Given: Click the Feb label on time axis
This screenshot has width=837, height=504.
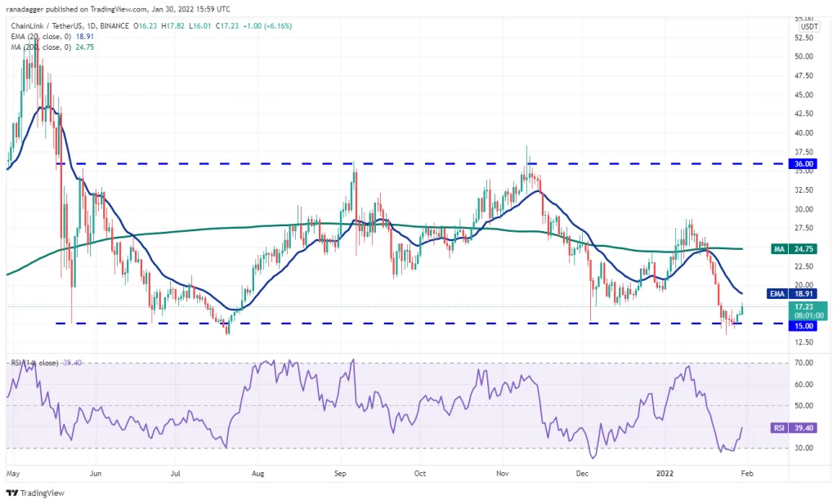Looking at the screenshot, I should point(747,473).
